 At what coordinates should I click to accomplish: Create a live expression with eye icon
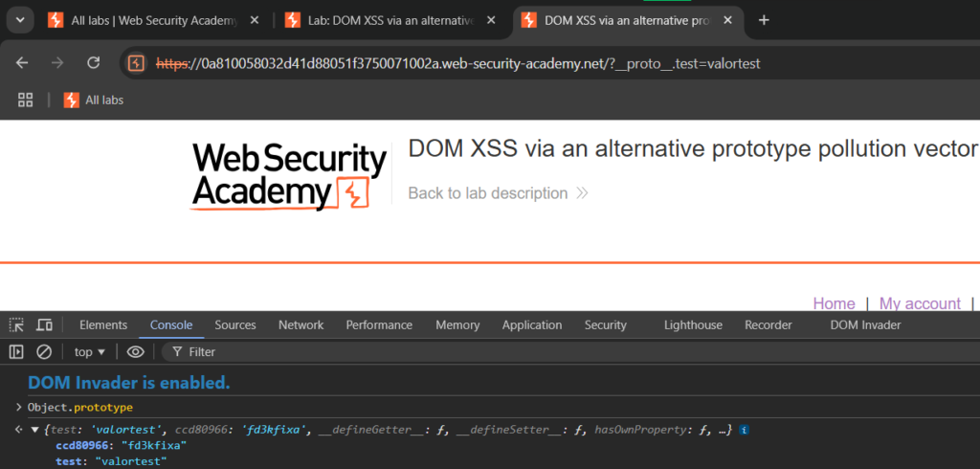point(136,352)
